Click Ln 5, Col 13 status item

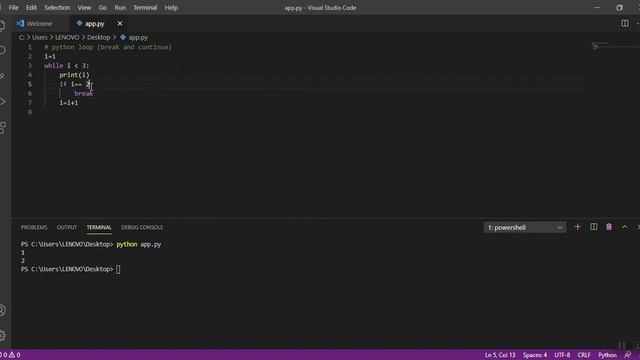500,355
